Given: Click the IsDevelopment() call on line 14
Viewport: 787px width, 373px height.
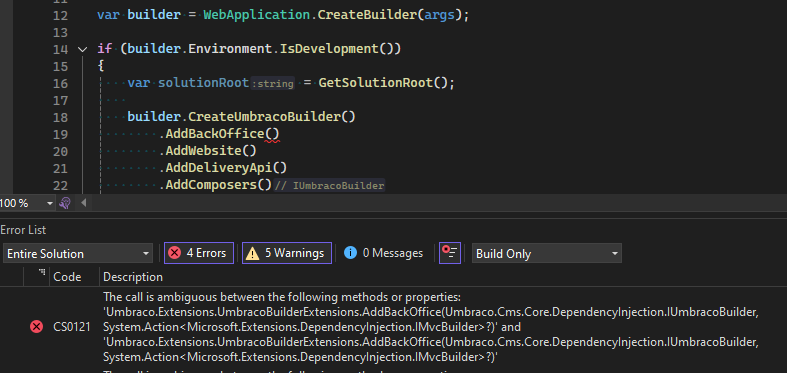Looking at the screenshot, I should pyautogui.click(x=340, y=49).
